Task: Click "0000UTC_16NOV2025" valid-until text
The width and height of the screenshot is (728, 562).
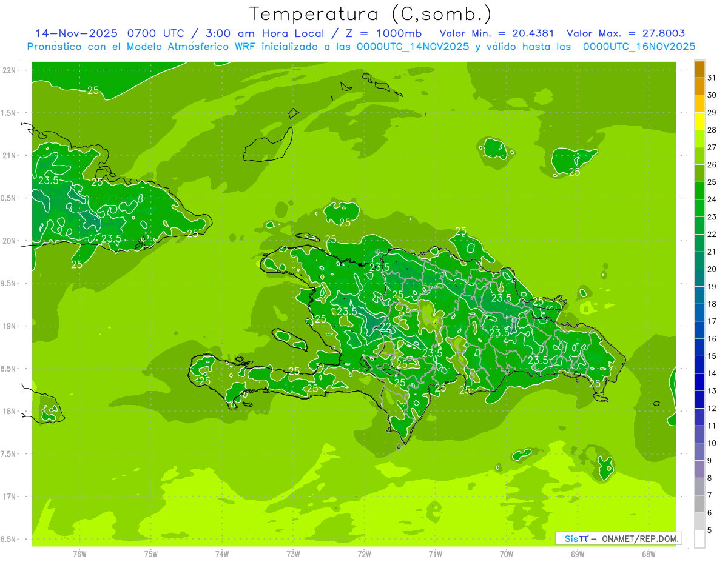Action: point(639,46)
